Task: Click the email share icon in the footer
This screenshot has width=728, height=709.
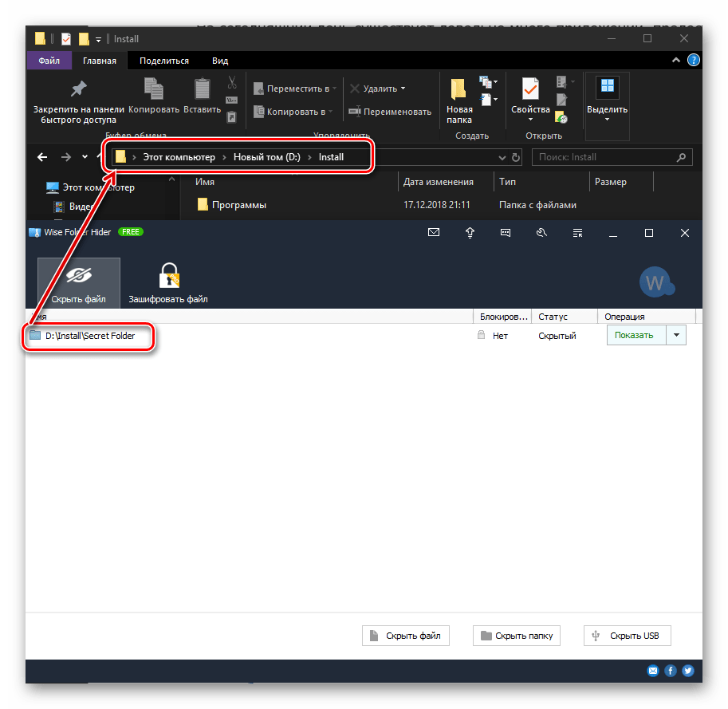Action: 653,671
